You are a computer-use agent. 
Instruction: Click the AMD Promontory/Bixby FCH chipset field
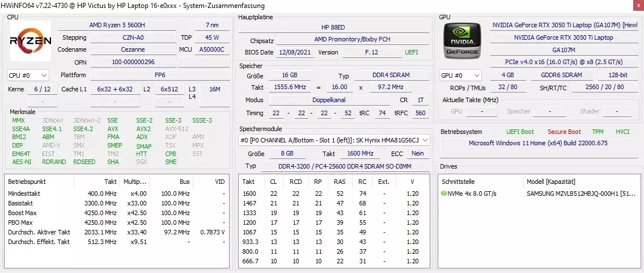coord(352,40)
